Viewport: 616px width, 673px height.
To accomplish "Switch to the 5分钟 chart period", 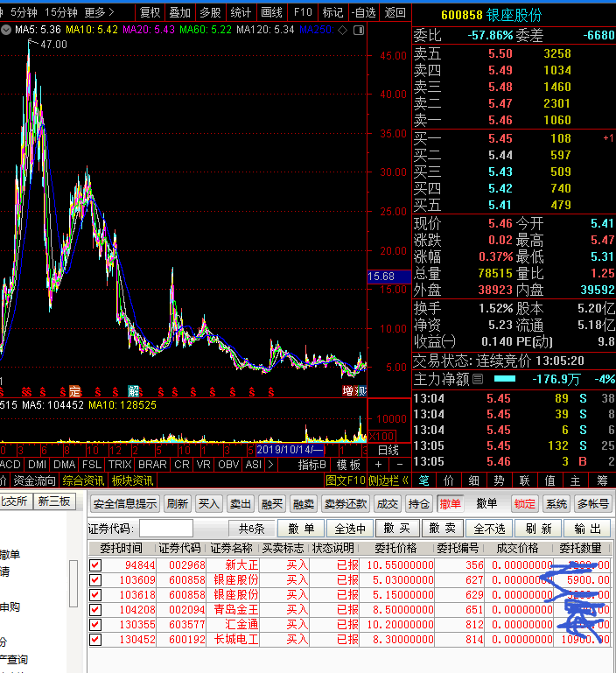I will (24, 12).
